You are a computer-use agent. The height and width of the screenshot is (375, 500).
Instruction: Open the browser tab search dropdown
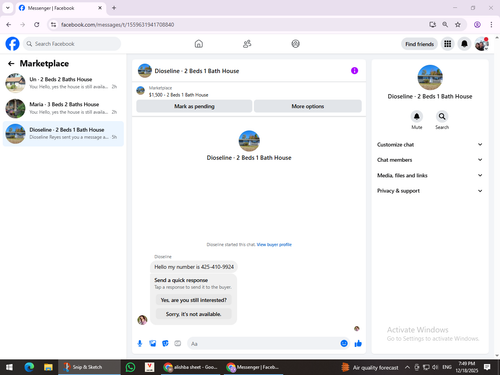coord(8,8)
